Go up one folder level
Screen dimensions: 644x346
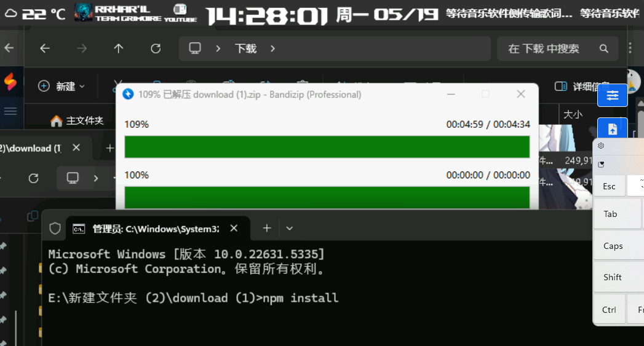coord(119,49)
